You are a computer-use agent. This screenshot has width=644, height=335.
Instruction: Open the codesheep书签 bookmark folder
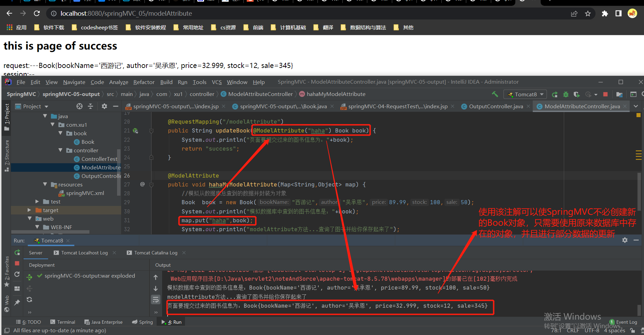click(95, 27)
